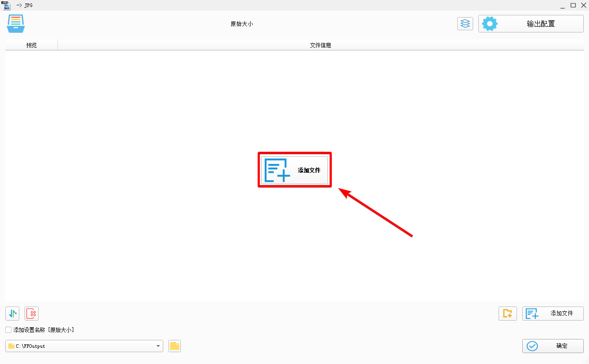
Task: Click the sort order arrows icon
Action: [12, 314]
